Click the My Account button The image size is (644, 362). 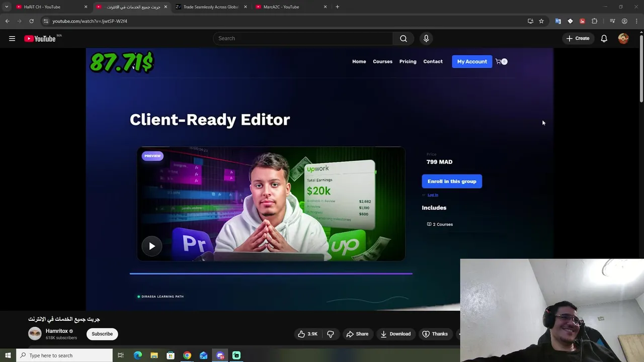(472, 61)
